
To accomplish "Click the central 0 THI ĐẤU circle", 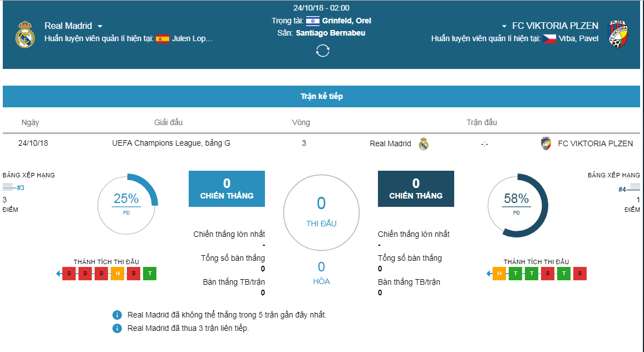I will pyautogui.click(x=321, y=212).
